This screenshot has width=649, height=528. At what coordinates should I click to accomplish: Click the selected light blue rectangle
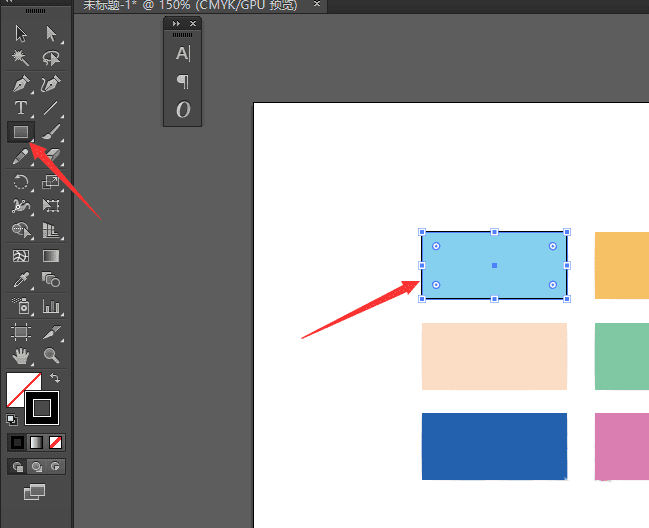click(x=494, y=265)
